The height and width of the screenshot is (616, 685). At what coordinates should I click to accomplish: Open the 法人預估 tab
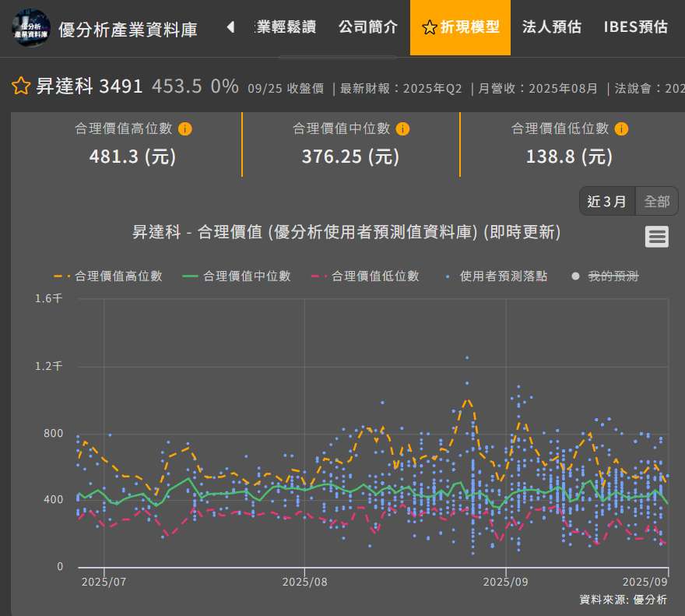click(551, 27)
